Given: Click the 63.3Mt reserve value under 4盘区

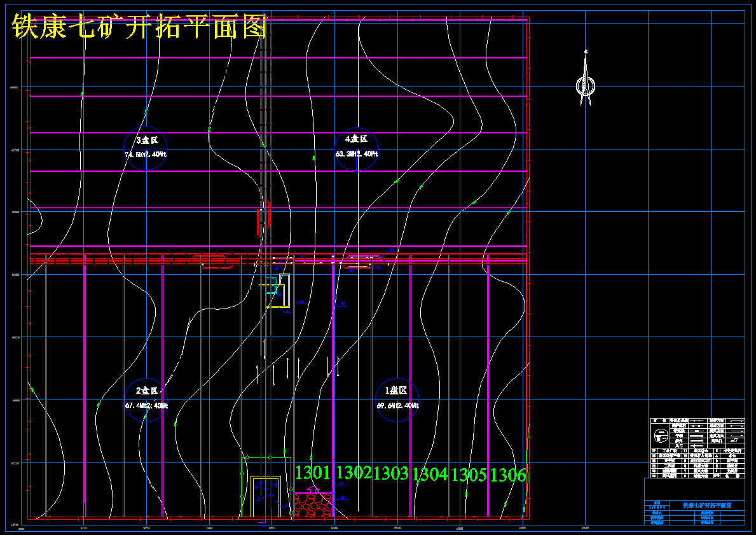Looking at the screenshot, I should pos(345,154).
